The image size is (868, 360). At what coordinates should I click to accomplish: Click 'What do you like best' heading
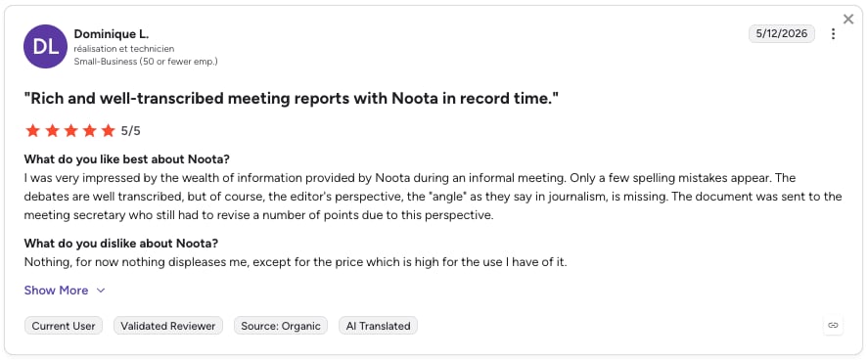(127, 159)
